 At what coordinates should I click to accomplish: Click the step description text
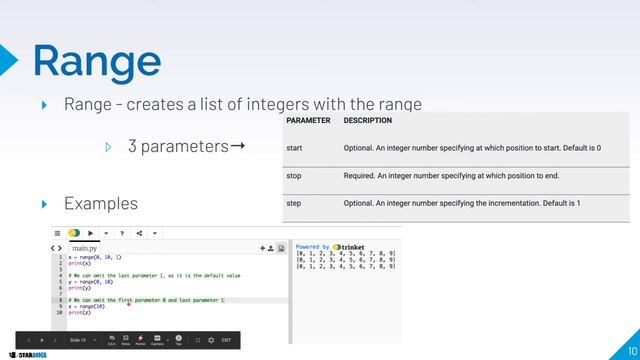pyautogui.click(x=462, y=203)
